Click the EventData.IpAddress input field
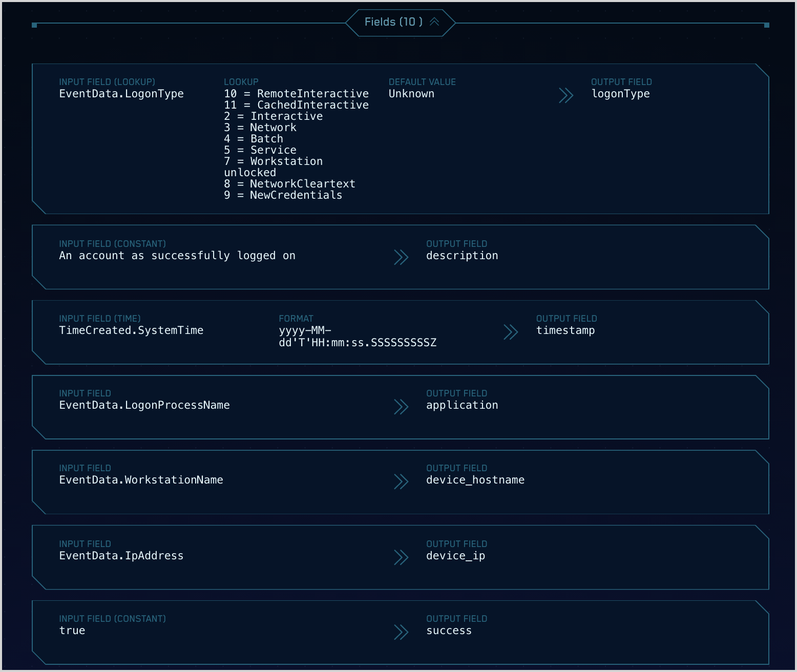This screenshot has height=672, width=797. pos(121,556)
